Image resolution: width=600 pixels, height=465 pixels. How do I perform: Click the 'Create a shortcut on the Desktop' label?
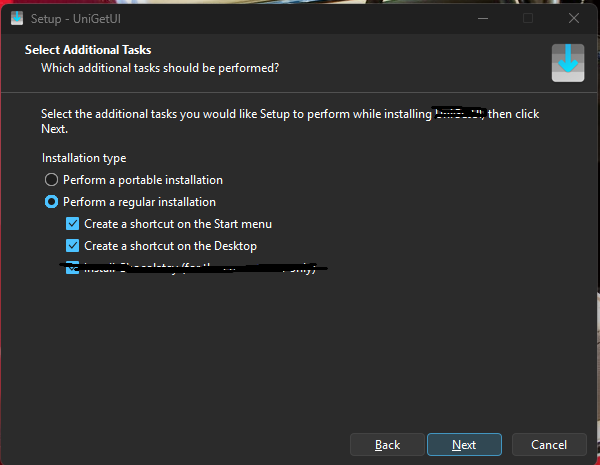click(x=170, y=246)
